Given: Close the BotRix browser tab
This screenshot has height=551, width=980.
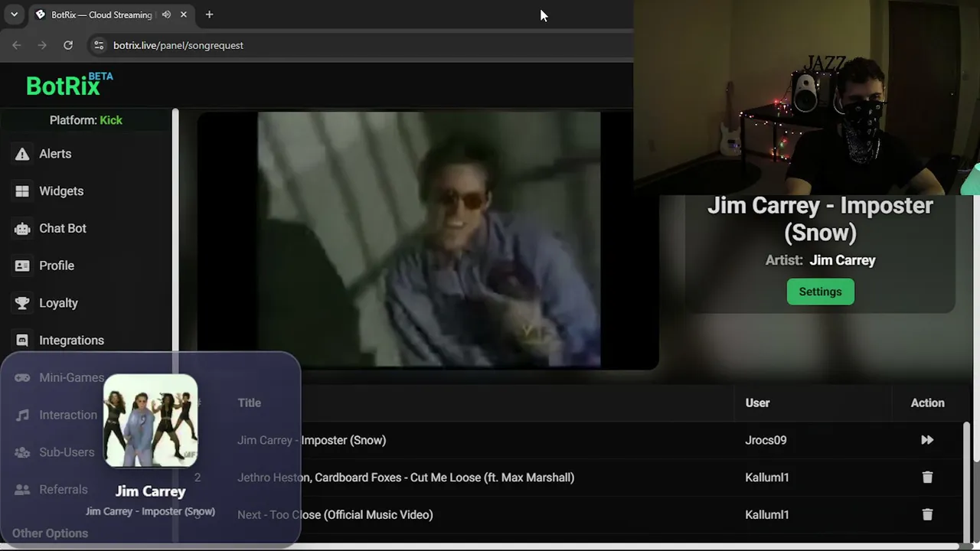Looking at the screenshot, I should 184,15.
